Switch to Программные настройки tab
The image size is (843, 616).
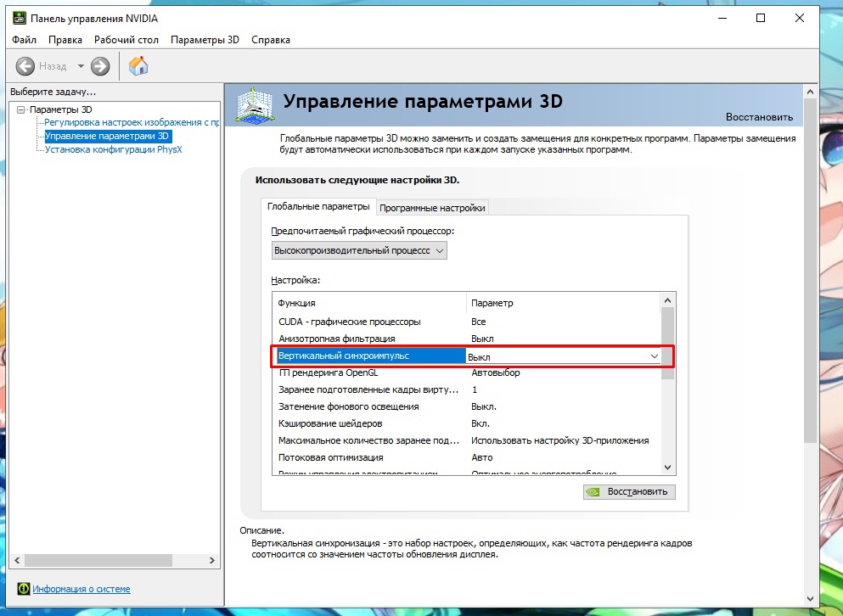pos(432,208)
